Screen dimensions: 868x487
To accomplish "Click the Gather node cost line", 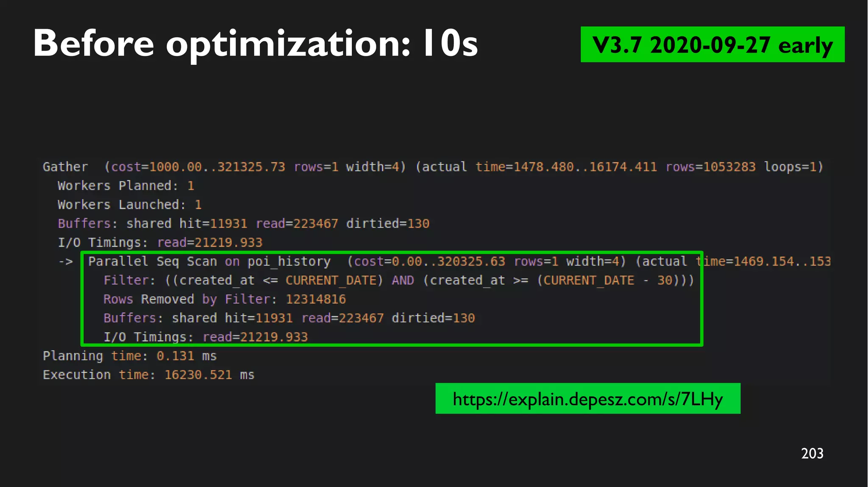I will click(433, 167).
